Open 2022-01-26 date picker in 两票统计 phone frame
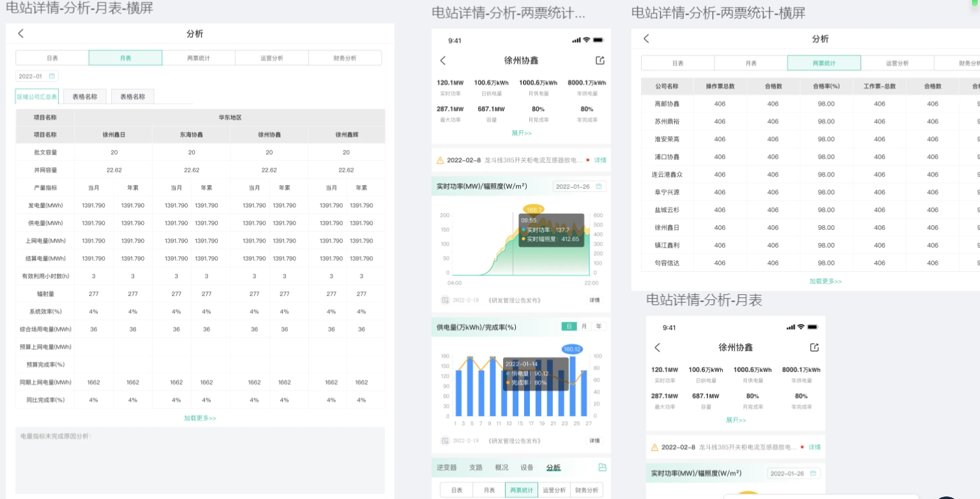Image resolution: width=980 pixels, height=499 pixels. click(580, 186)
